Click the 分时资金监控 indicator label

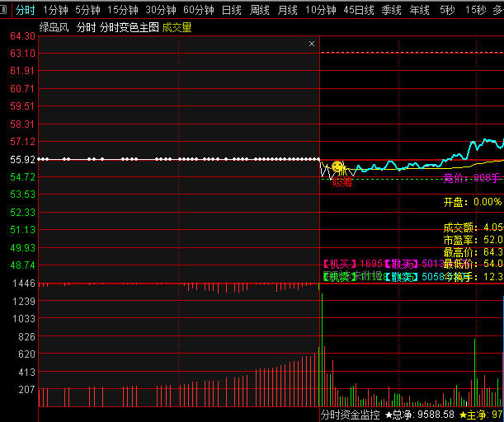click(x=351, y=415)
